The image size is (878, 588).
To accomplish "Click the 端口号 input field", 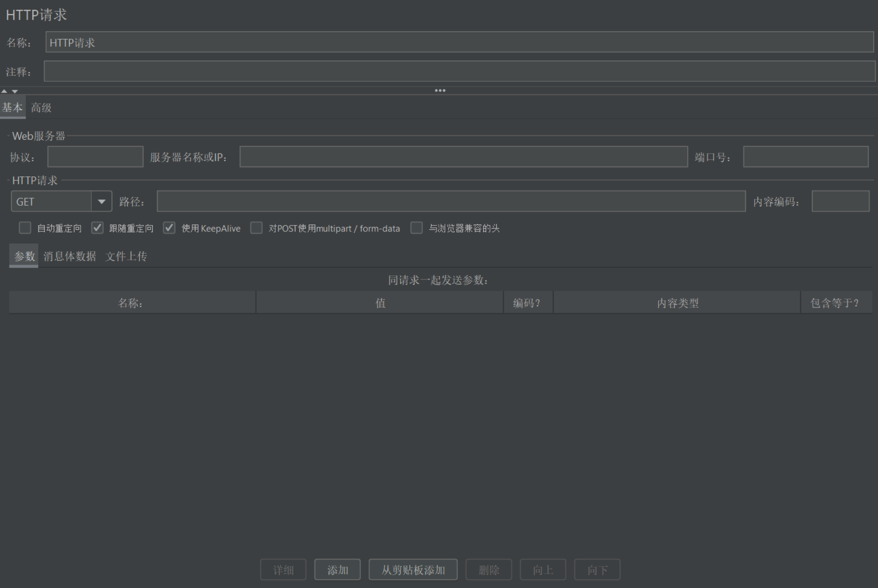I will [806, 157].
